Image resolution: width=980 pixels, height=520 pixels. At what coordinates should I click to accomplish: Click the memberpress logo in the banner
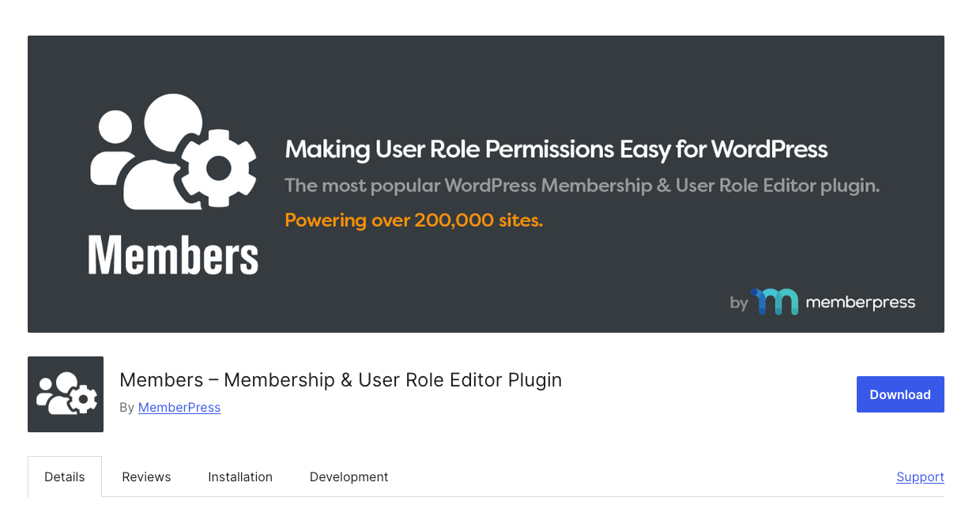833,301
